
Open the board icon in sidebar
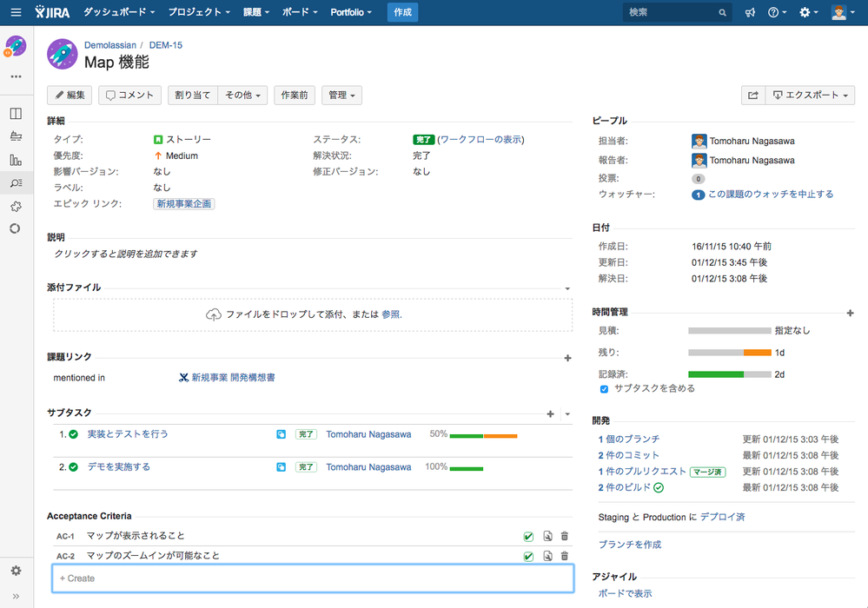point(16,114)
